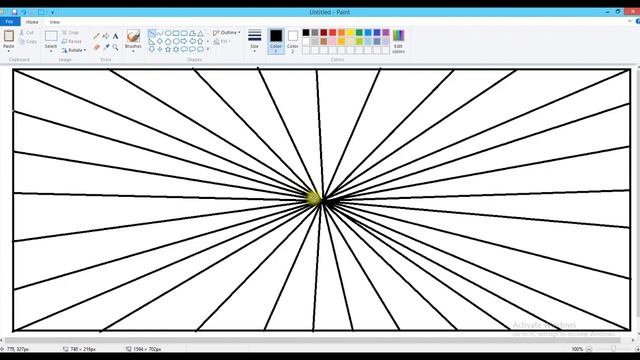
Task: Activate Color 2 background selector
Action: 293,41
